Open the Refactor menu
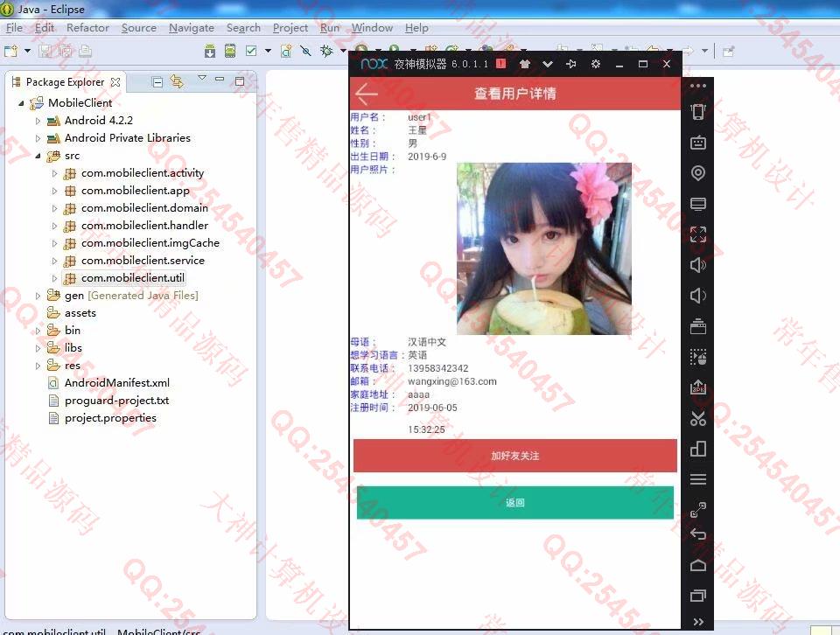 (x=87, y=28)
